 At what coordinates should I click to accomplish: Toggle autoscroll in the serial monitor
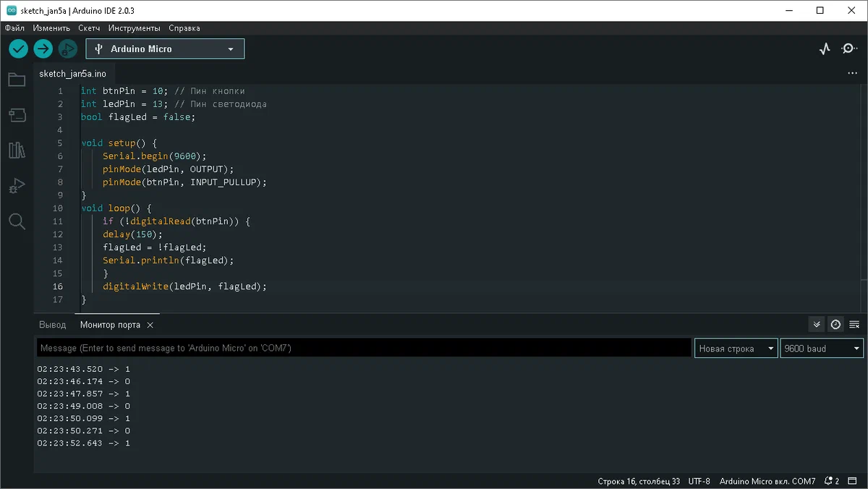pos(817,325)
